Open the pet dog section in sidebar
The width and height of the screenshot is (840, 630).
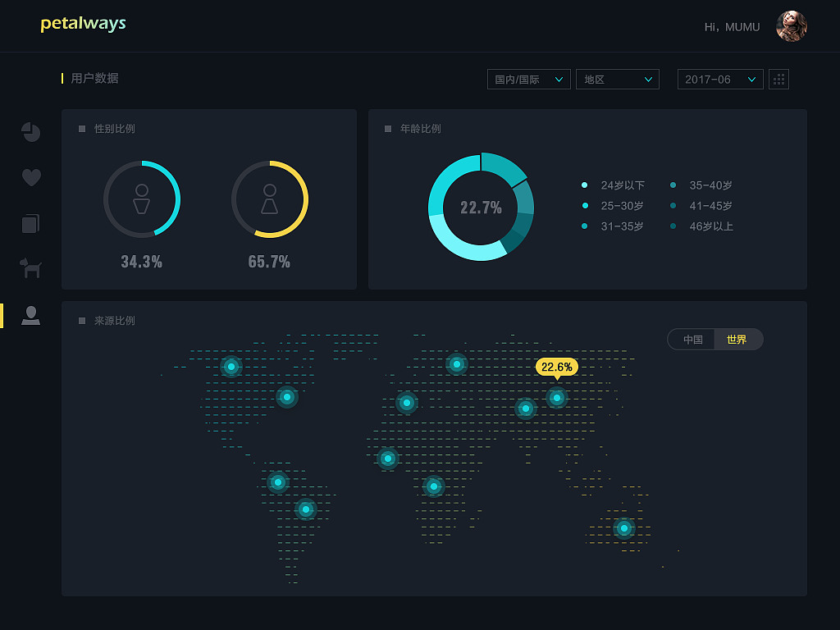30,267
